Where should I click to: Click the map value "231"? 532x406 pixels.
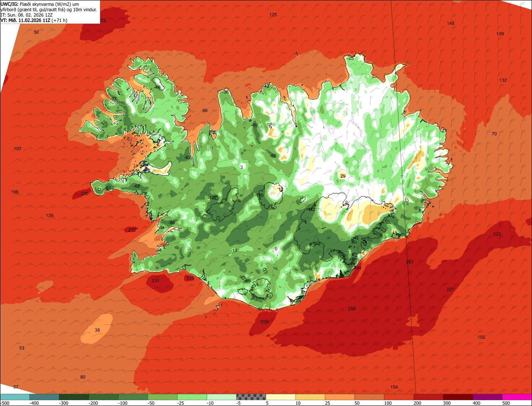click(x=155, y=281)
